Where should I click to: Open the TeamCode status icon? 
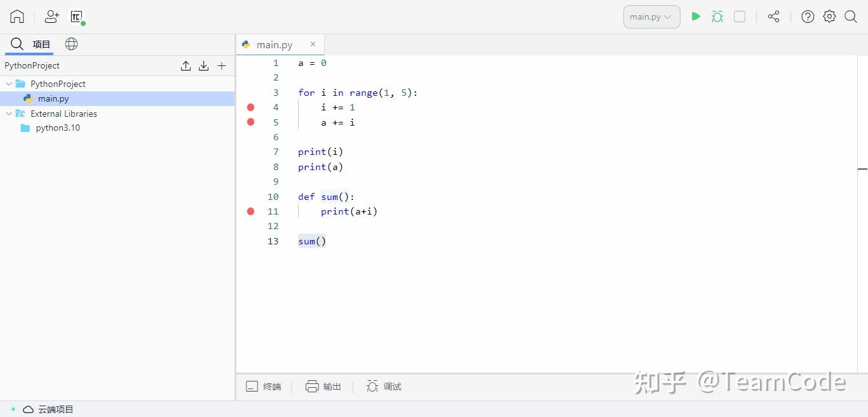pos(77,17)
